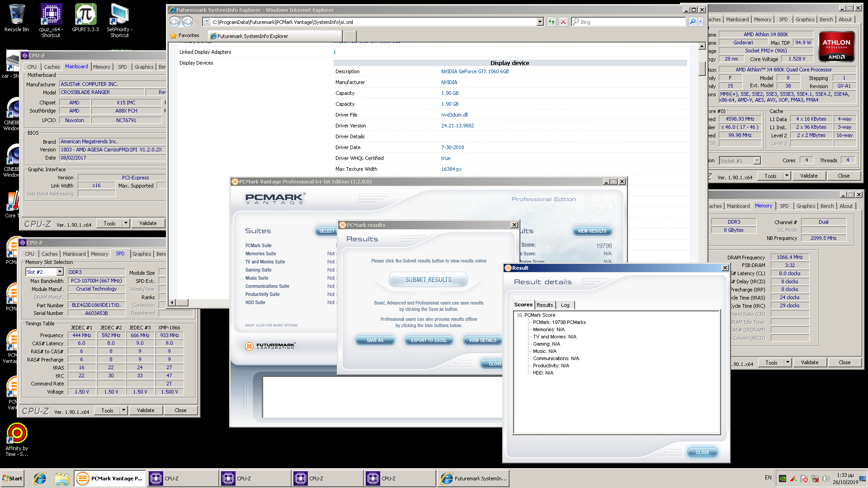Select About tab in Athlon CPU-Z window
Screen dimensions: 868x488
845,19
